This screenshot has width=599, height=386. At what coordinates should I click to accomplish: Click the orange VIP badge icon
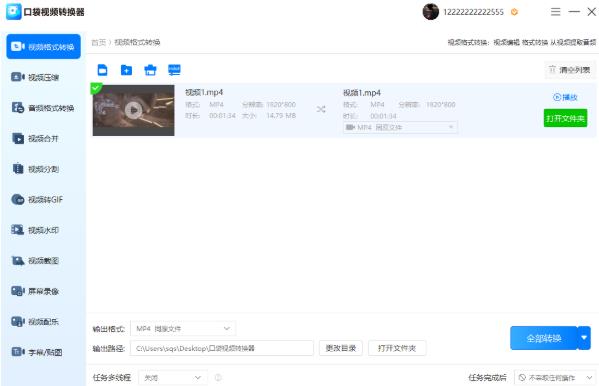pyautogui.click(x=515, y=12)
